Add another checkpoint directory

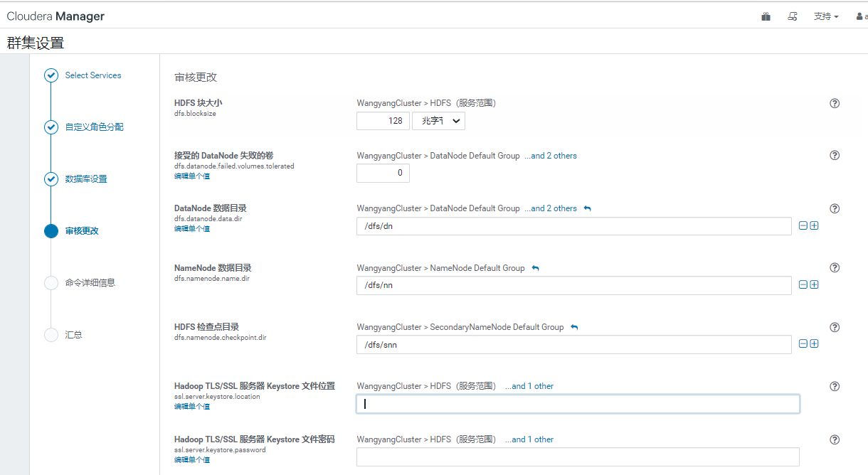tap(815, 343)
